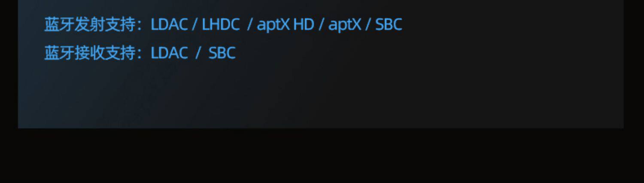Click the slash in the 蓝牙接收支持 line

click(x=198, y=53)
